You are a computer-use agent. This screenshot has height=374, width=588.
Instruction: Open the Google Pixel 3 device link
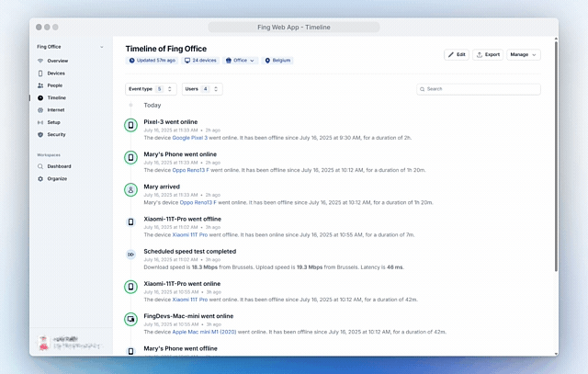coord(190,138)
